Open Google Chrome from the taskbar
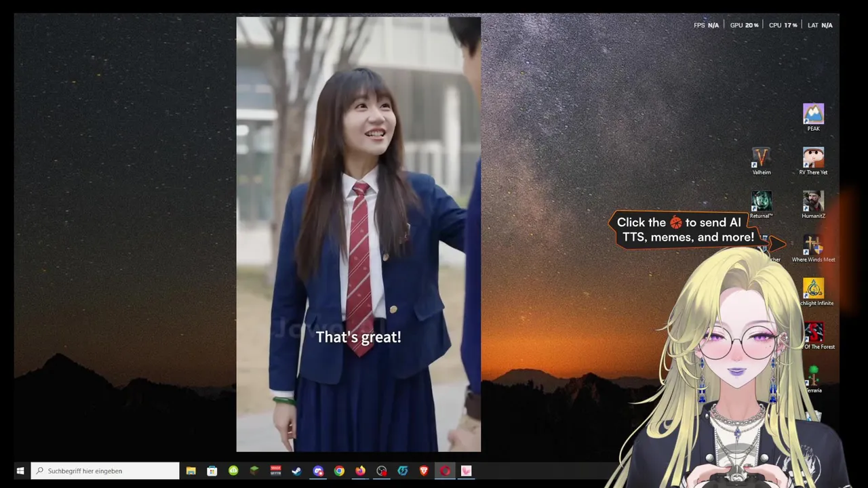Viewport: 868px width, 488px height. pos(339,470)
